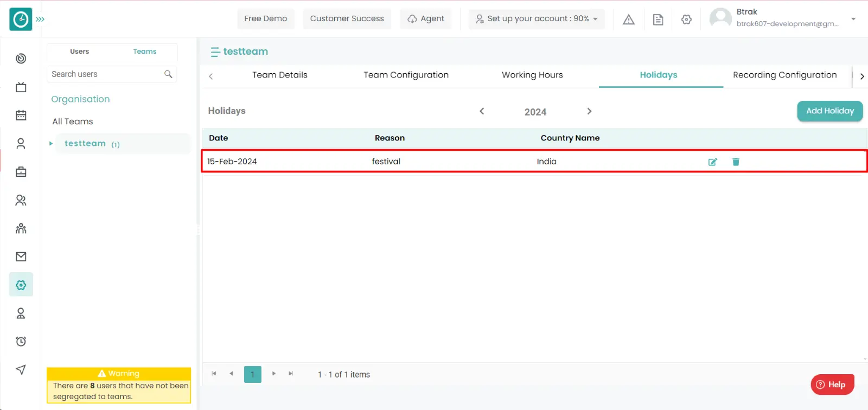Open the group team sidebar icon
The height and width of the screenshot is (410, 868).
21,228
